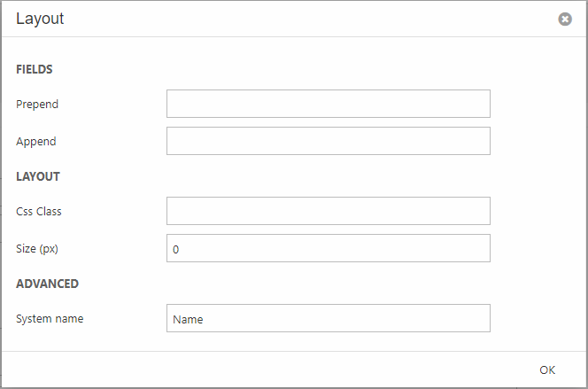Click the System name label
The width and height of the screenshot is (588, 389).
(50, 318)
